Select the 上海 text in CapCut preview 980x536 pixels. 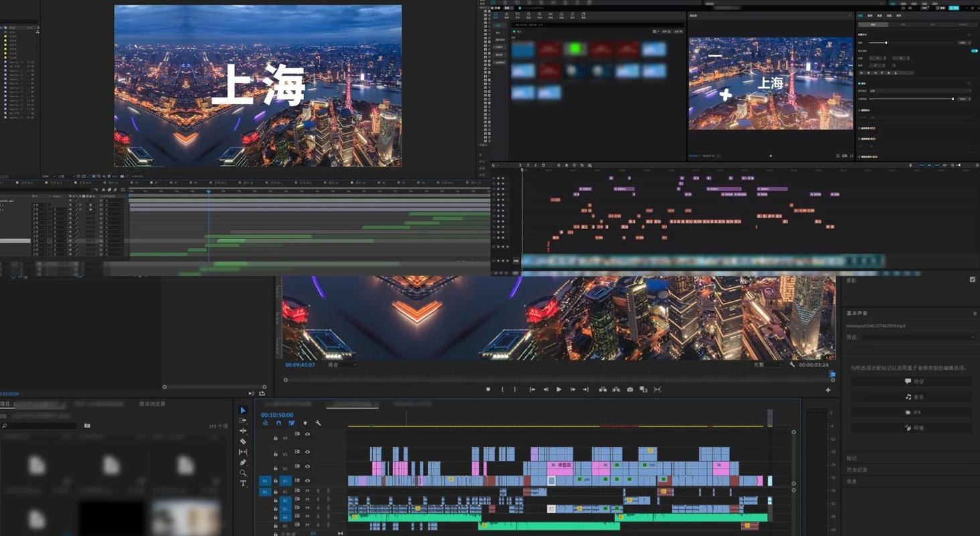[770, 83]
